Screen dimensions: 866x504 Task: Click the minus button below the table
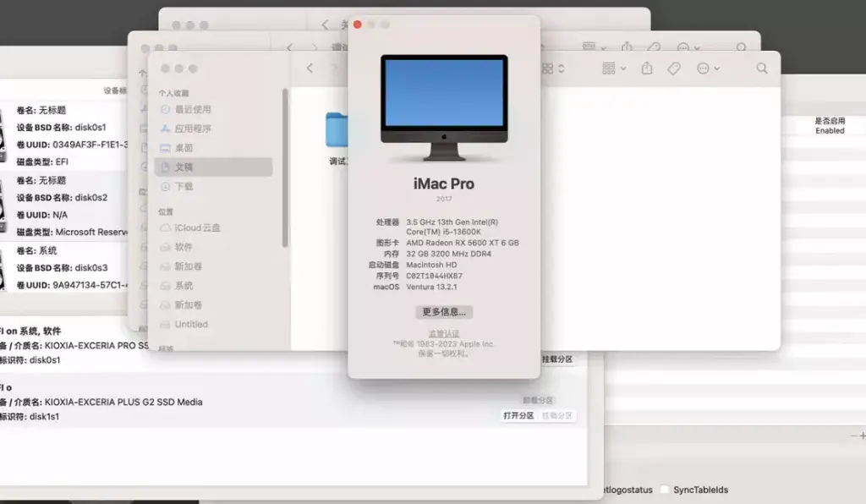pos(853,436)
